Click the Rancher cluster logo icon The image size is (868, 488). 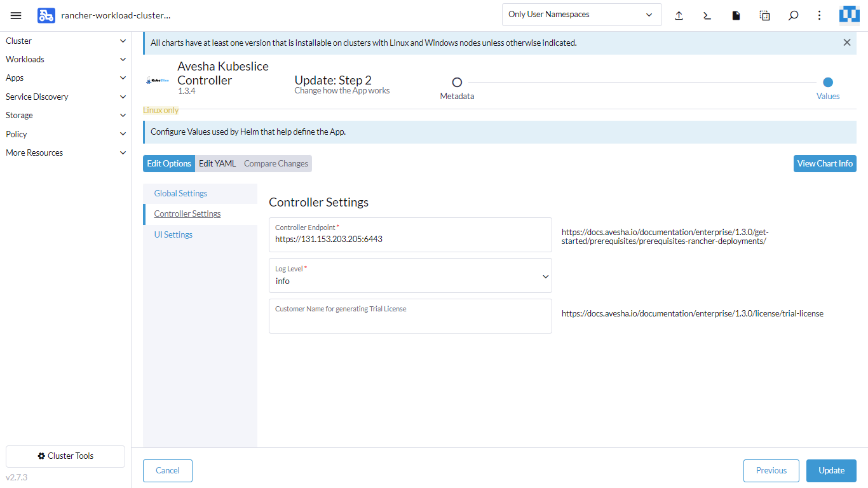[46, 15]
